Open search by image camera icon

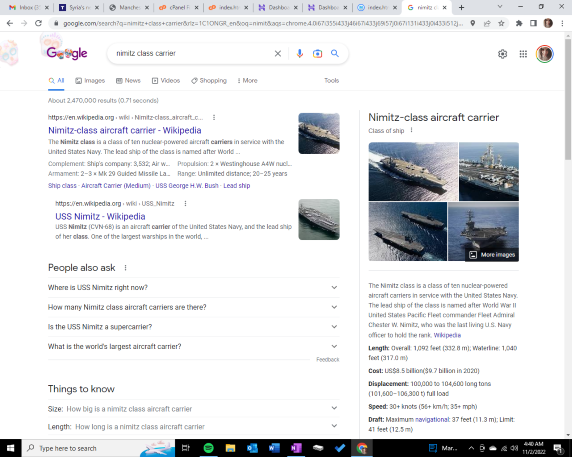(x=317, y=54)
